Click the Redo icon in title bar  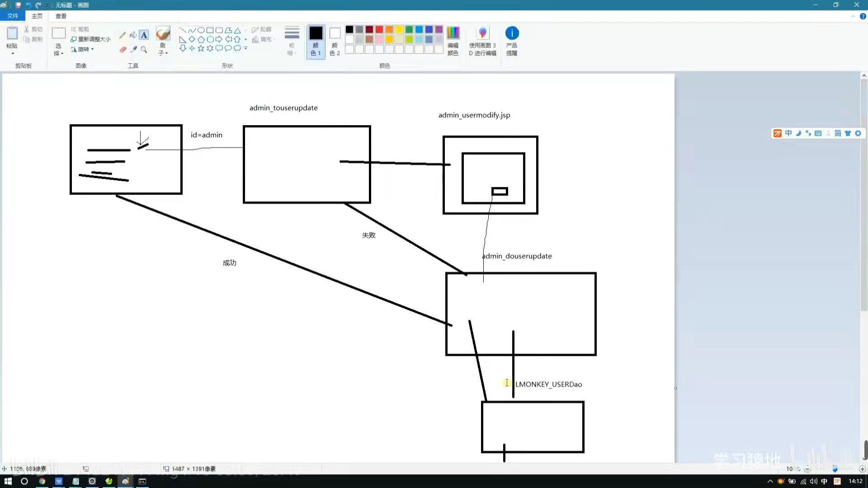point(38,5)
